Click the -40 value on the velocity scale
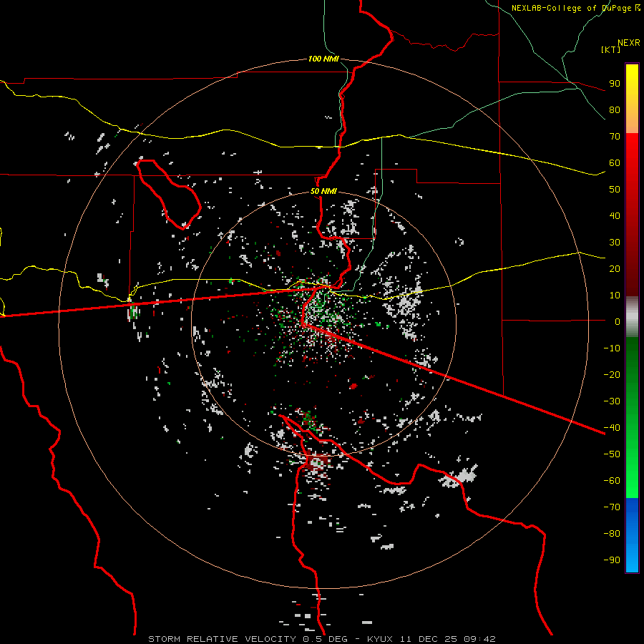This screenshot has height=644, width=644. click(x=612, y=428)
